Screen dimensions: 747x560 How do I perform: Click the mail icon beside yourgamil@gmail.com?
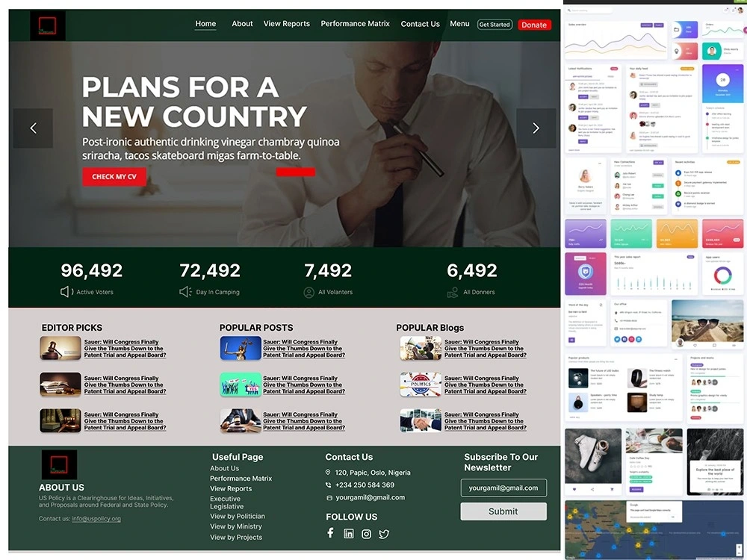[329, 497]
